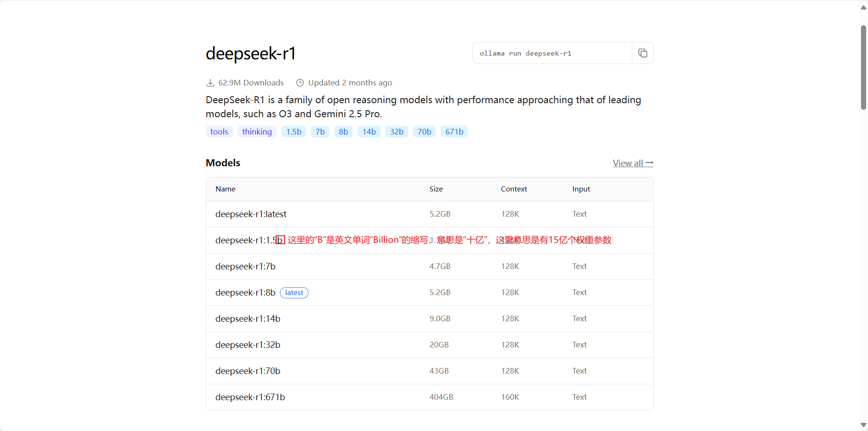Screen dimensions: 868x431
Task: Select the thinking tag
Action: (257, 132)
